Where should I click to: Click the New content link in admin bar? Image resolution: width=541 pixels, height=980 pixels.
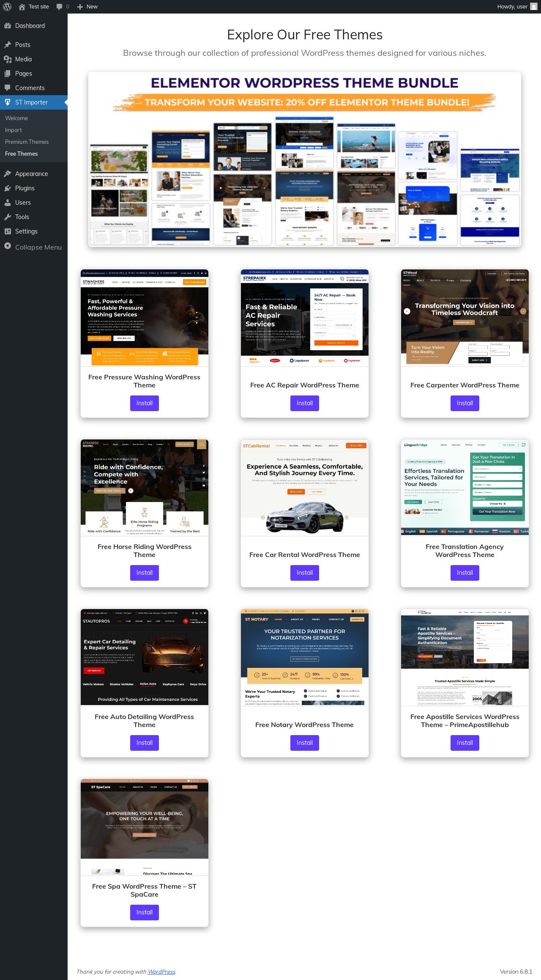(87, 7)
